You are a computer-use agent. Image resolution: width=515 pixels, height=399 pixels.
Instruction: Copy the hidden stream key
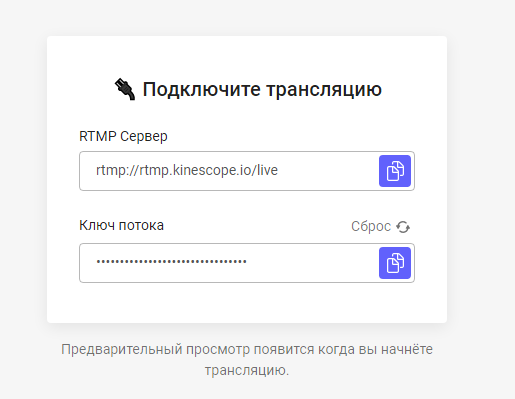(395, 263)
